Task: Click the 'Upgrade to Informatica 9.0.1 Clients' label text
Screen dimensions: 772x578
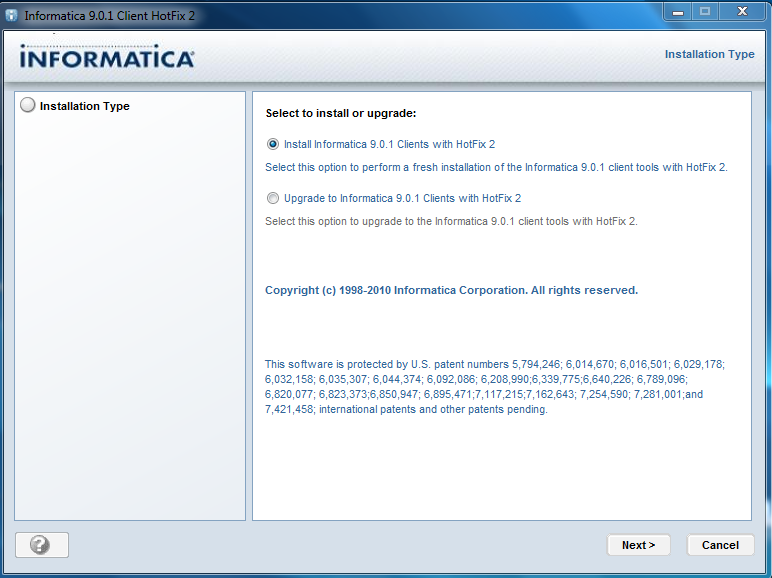Action: (x=402, y=198)
